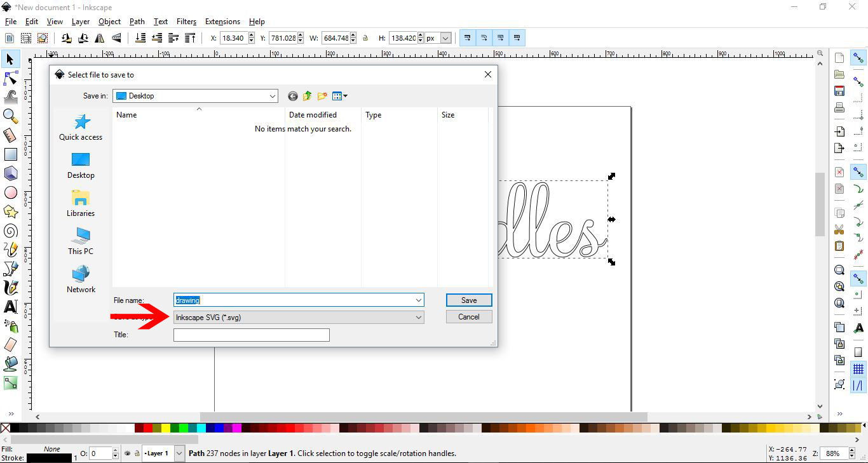
Task: Select the Eraser tool
Action: coord(10,345)
